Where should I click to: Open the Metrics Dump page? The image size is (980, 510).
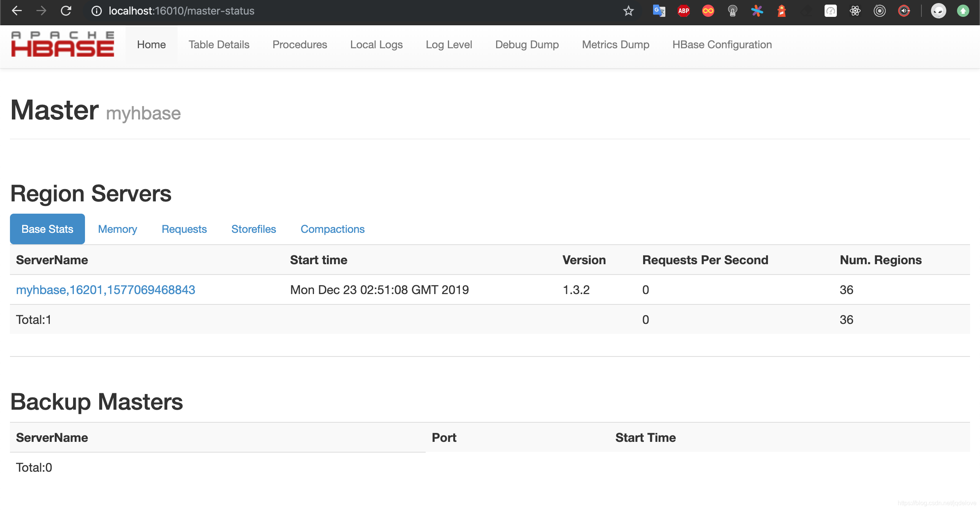pos(615,44)
